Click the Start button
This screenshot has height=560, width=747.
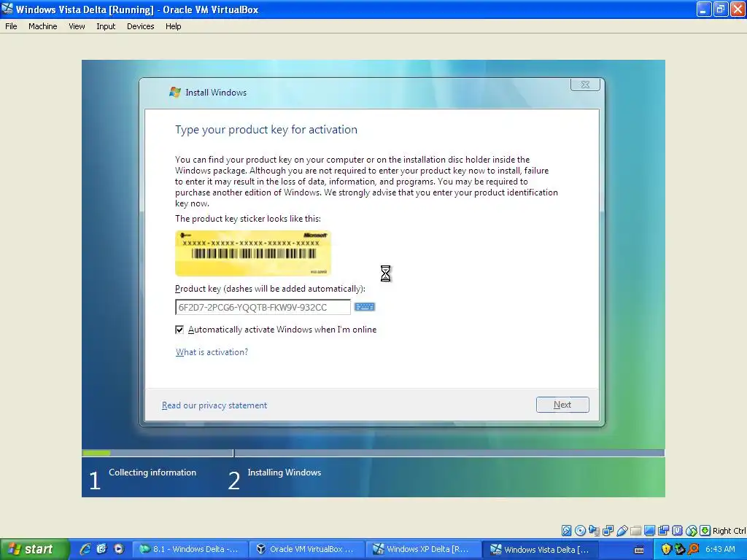point(34,549)
